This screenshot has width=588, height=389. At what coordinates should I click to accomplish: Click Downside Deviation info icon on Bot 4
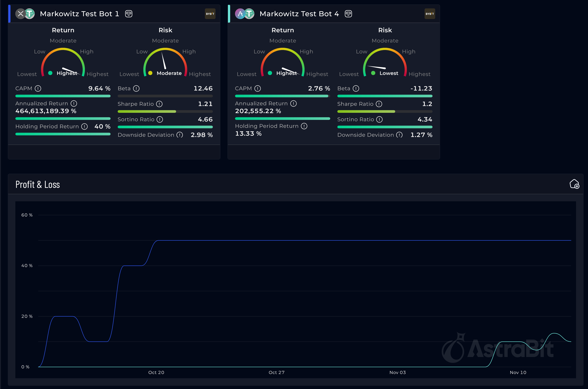[399, 135]
